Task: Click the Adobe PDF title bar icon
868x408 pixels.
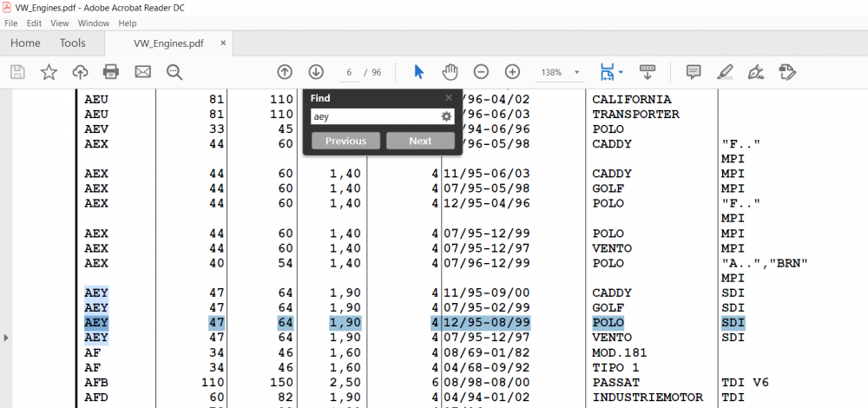Action: [8, 7]
